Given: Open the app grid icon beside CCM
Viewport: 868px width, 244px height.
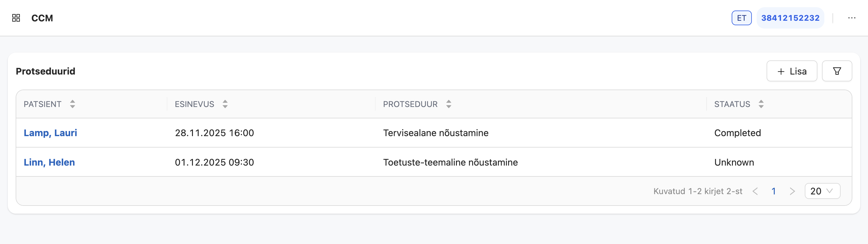Looking at the screenshot, I should coord(16,18).
